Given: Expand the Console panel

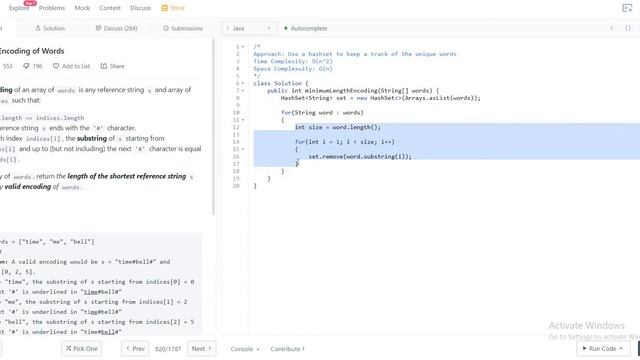Looking at the screenshot, I should (244, 349).
